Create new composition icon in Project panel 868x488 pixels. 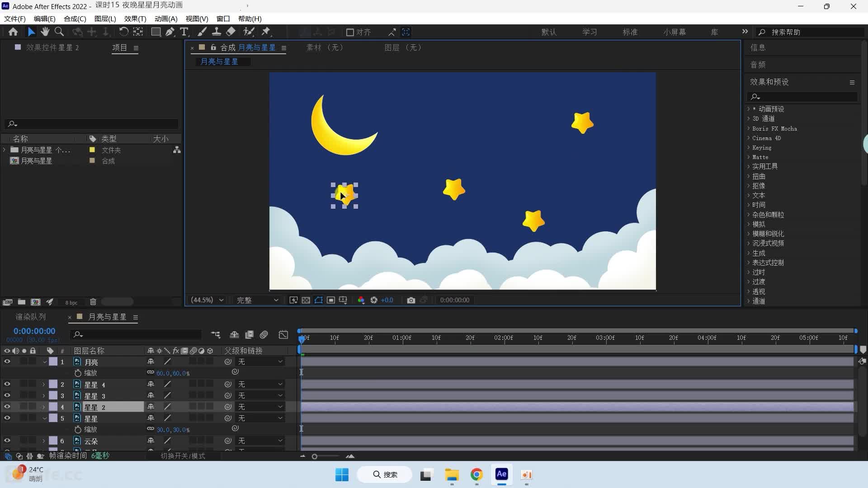(35, 302)
